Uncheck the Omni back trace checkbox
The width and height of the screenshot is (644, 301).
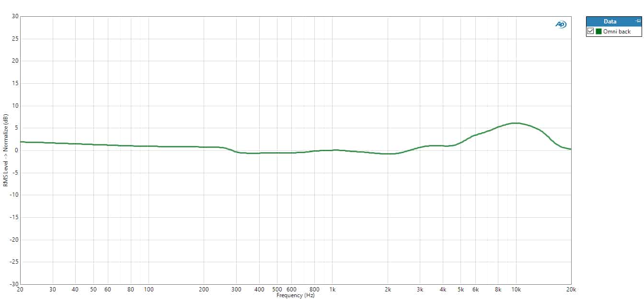pos(590,32)
